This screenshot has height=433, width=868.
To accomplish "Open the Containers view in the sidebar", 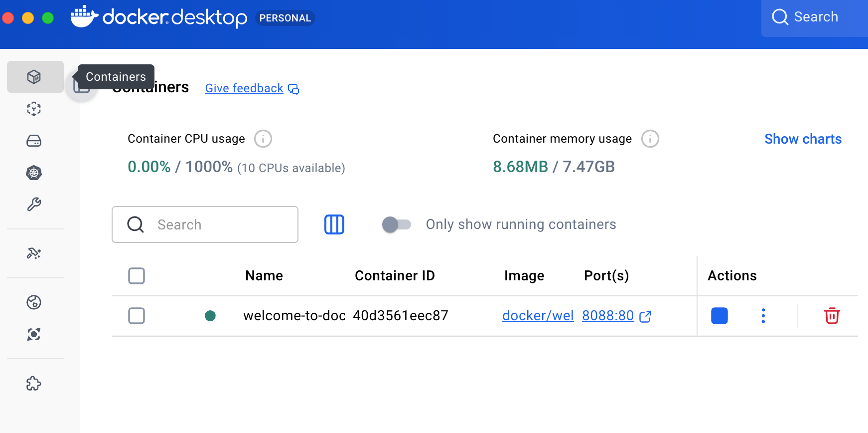I will (x=34, y=77).
